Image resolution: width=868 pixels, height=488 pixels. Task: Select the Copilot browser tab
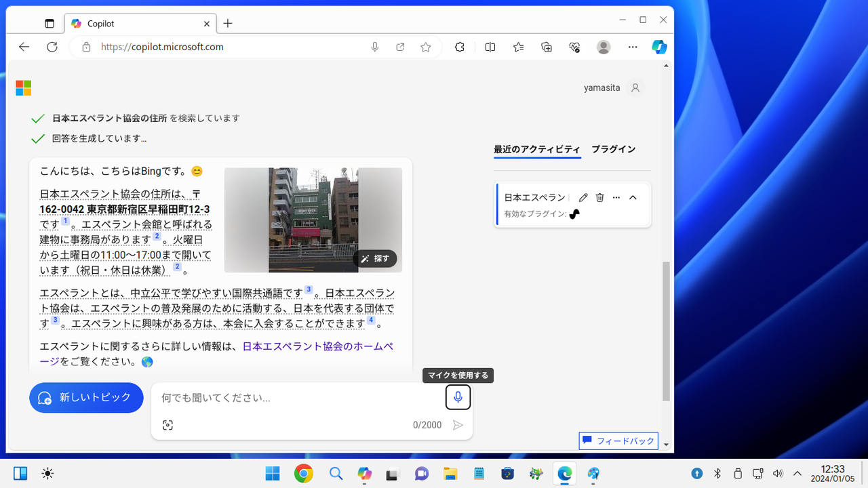pyautogui.click(x=140, y=24)
